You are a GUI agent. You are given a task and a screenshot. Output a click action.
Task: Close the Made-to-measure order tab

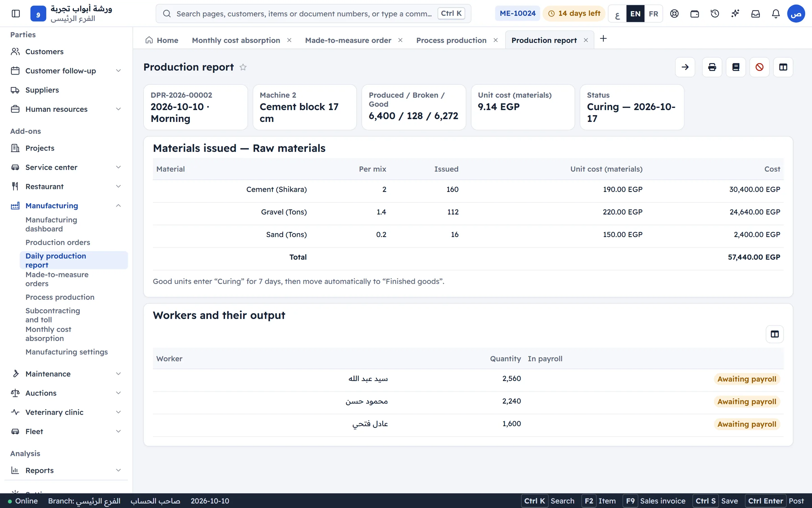[400, 40]
